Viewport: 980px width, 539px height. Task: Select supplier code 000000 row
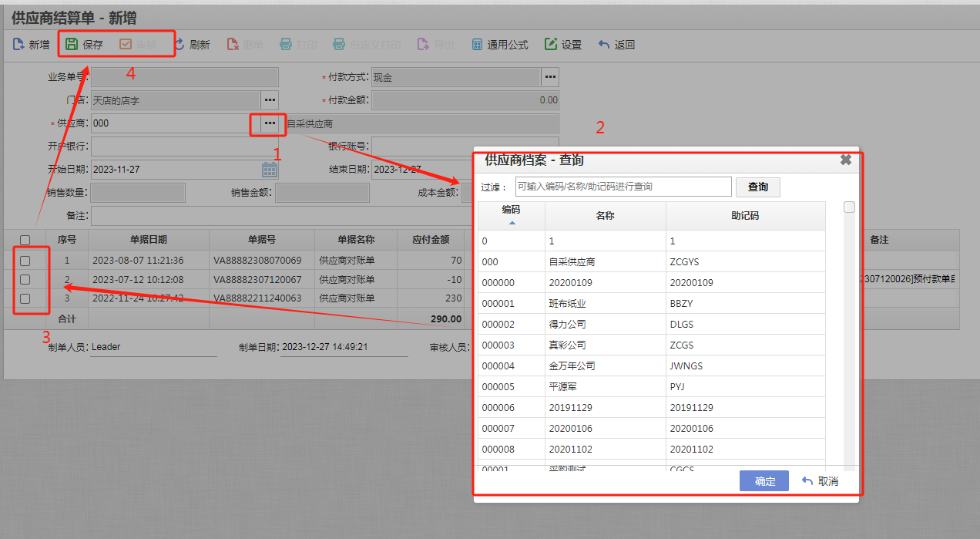pos(652,283)
